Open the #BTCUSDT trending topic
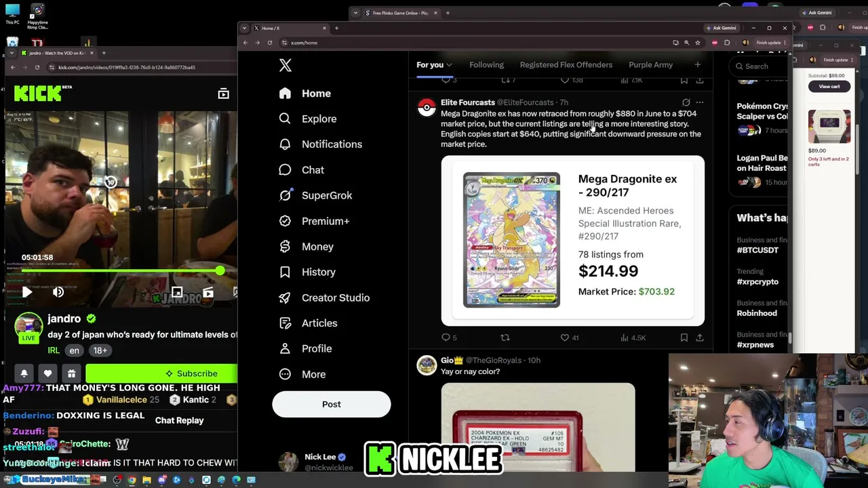 (757, 250)
